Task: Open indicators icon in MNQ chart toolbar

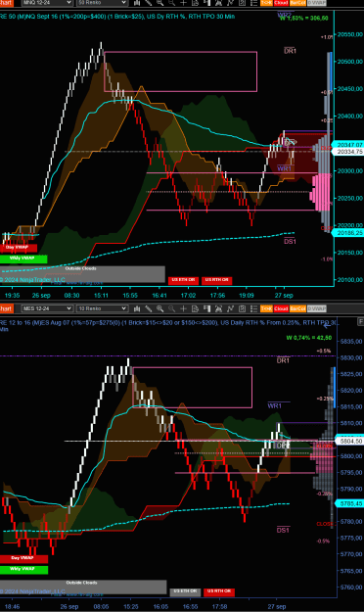Action: point(231,3)
